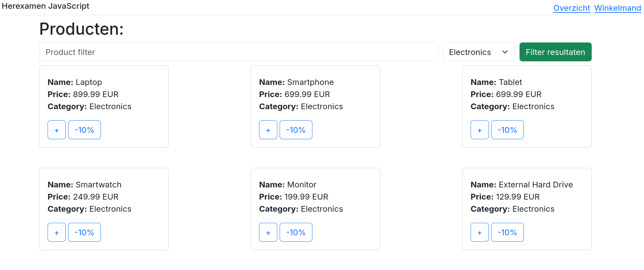Discount the Tablet by 10%

pyautogui.click(x=507, y=130)
